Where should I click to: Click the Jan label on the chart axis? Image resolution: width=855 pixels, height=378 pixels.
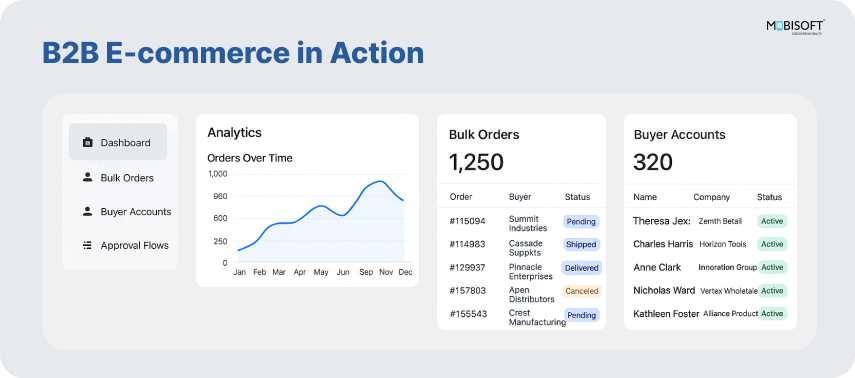point(239,272)
